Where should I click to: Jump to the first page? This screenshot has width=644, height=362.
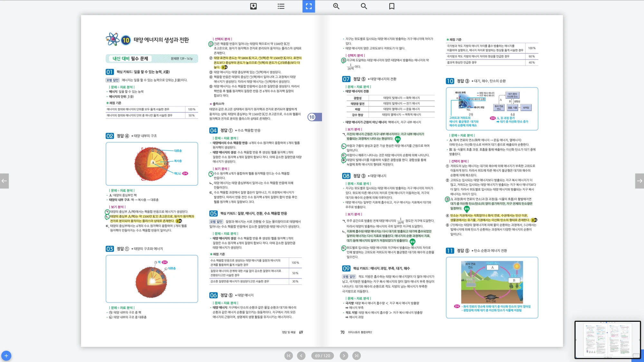(289, 356)
